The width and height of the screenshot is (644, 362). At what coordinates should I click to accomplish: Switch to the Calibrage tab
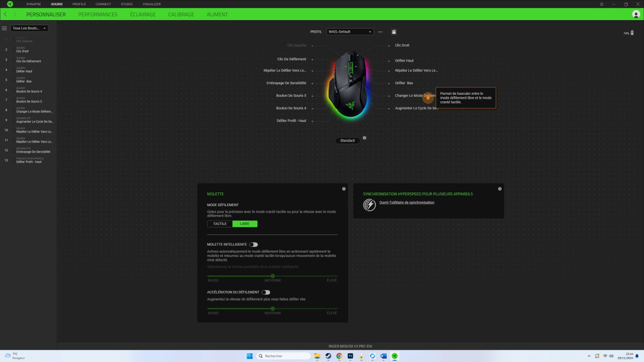pos(181,14)
